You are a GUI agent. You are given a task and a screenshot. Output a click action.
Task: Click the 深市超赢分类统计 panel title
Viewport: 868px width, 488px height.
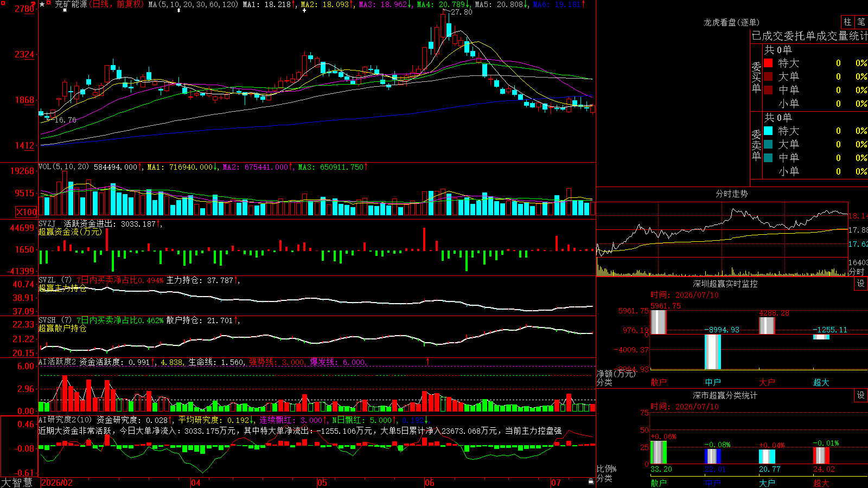[x=725, y=395]
